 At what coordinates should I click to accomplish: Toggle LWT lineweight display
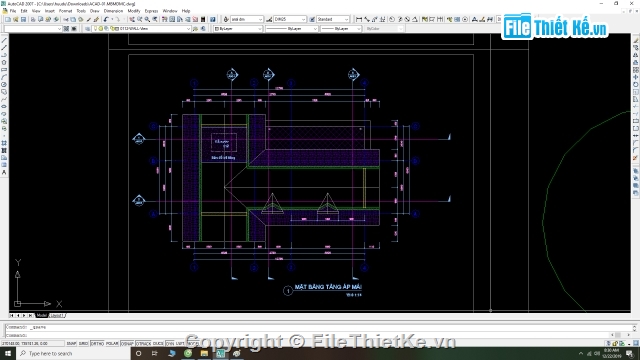tap(180, 344)
